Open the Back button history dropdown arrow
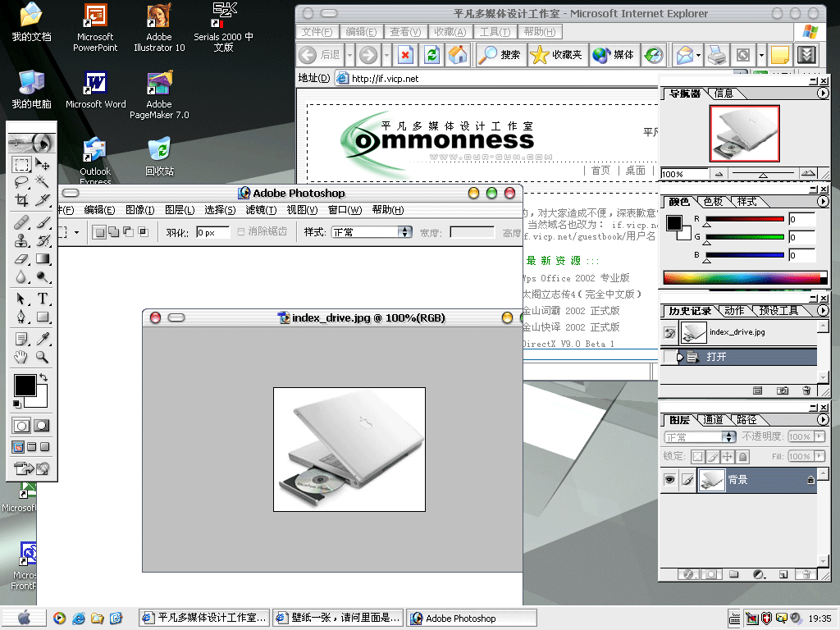Screen dimensions: 840x630 pyautogui.click(x=349, y=55)
